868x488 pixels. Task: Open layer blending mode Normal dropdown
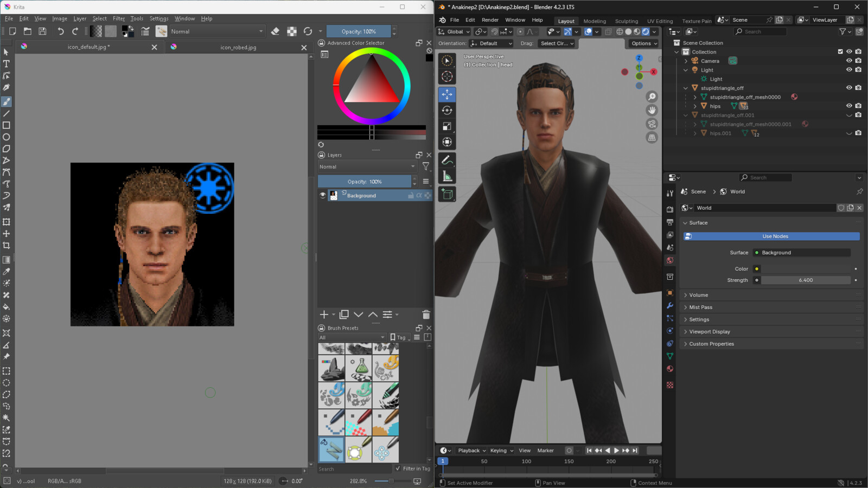tap(367, 167)
